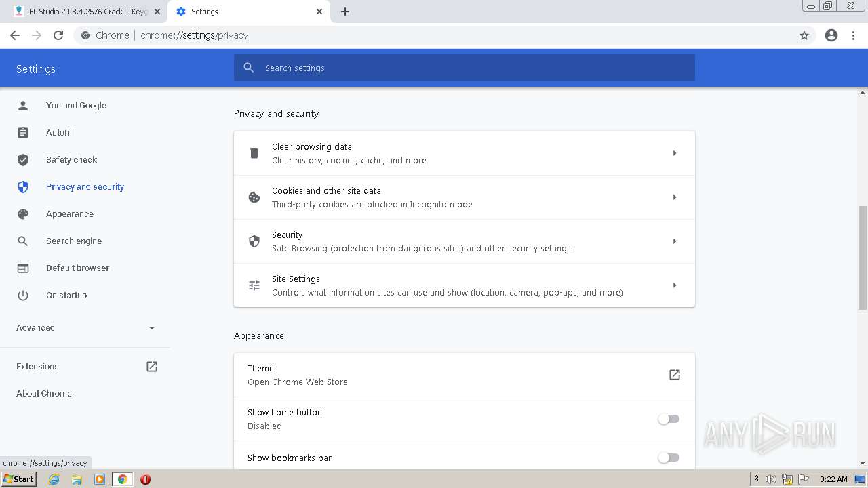Open Clear browsing data

click(x=465, y=153)
